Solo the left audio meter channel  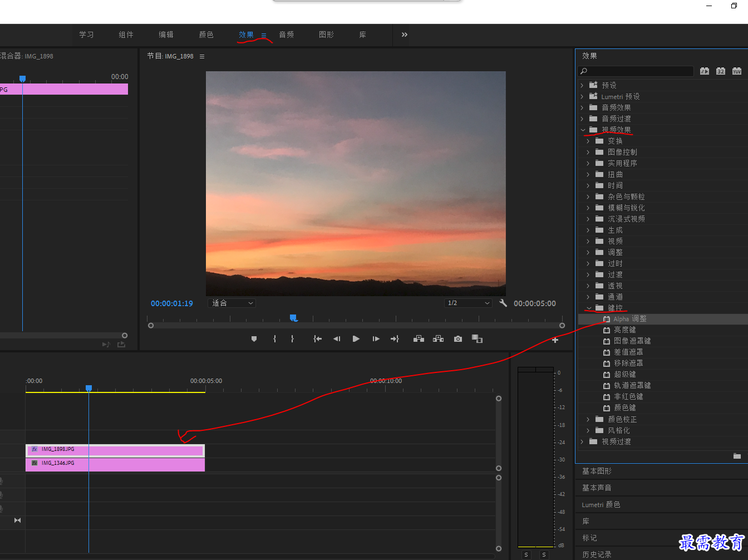click(526, 555)
